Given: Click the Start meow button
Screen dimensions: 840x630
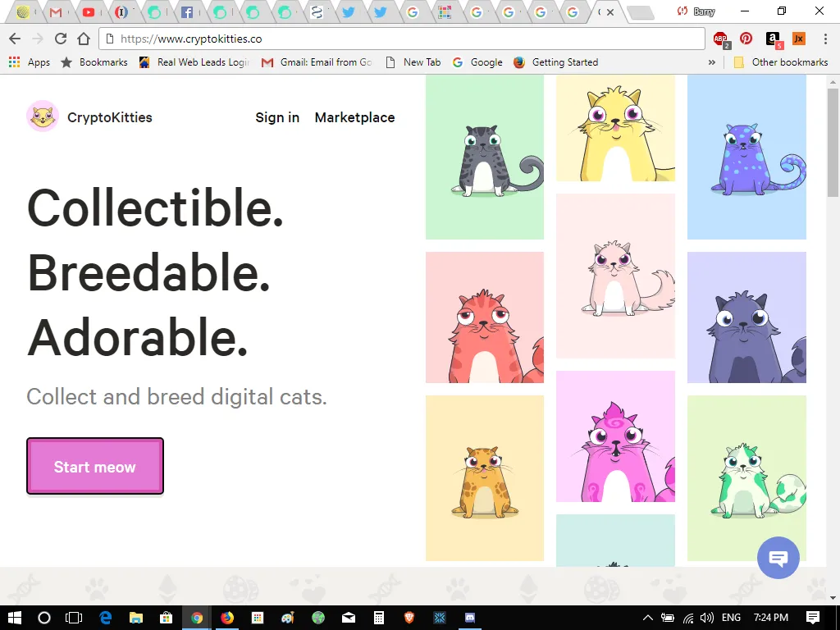Looking at the screenshot, I should coord(95,466).
